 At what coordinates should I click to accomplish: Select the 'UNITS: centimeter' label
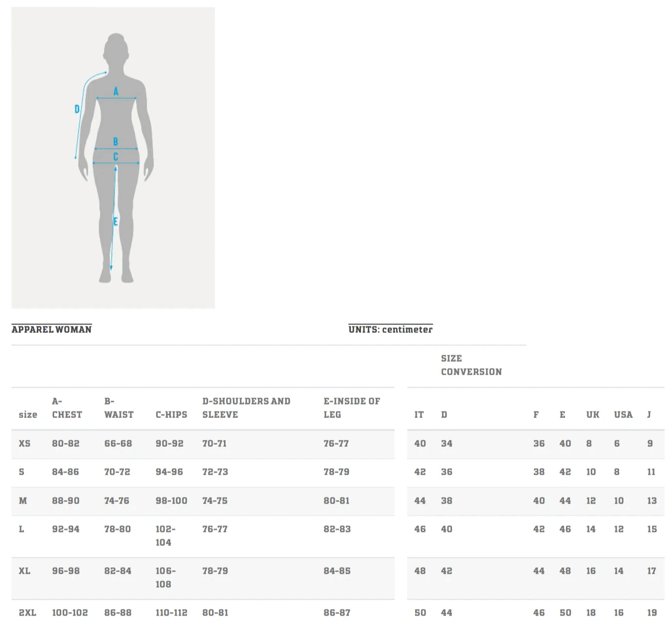[x=391, y=329]
